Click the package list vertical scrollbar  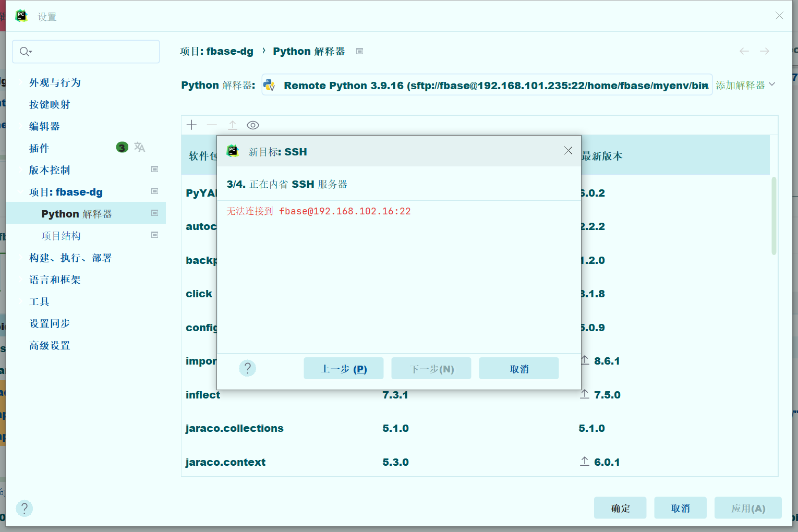[774, 216]
